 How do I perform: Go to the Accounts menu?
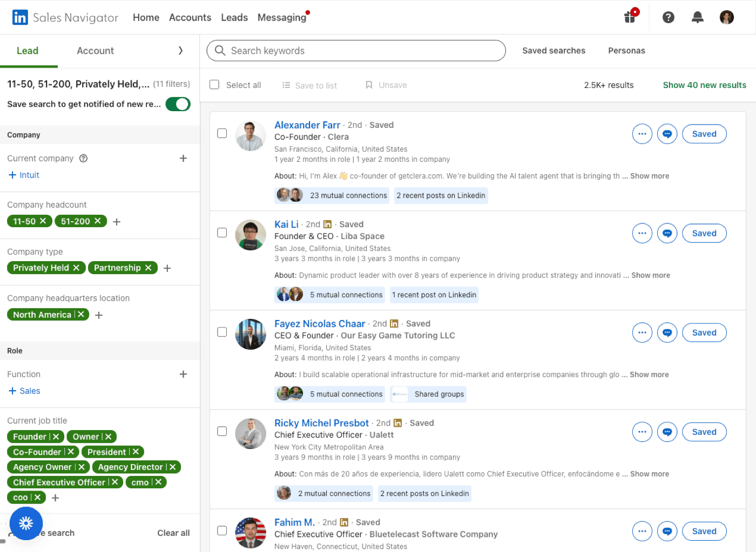point(190,17)
